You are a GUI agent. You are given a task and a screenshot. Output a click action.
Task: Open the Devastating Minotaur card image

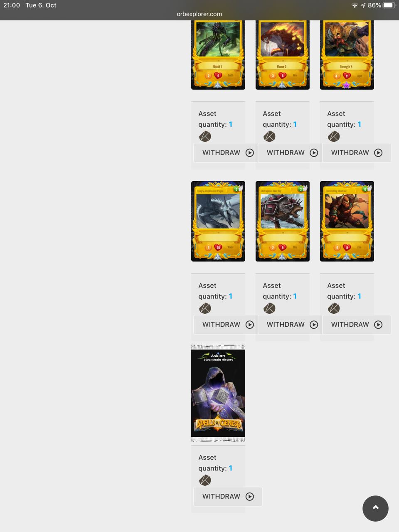(x=347, y=221)
